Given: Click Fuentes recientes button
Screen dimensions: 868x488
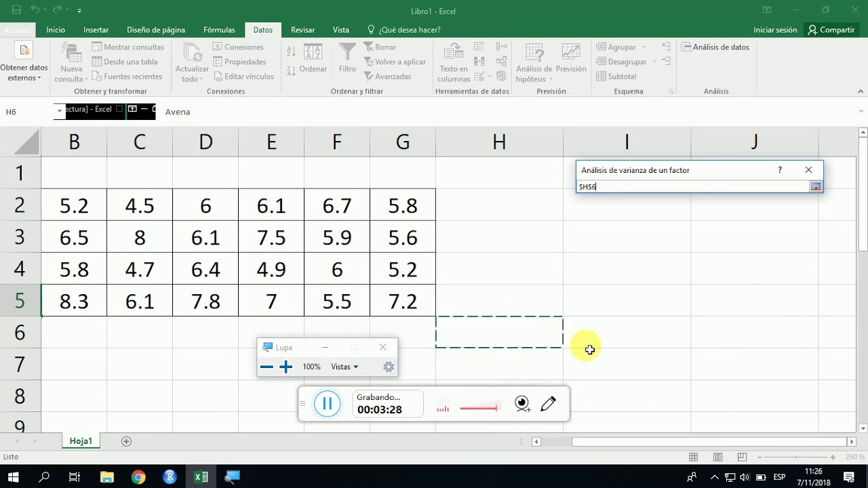Looking at the screenshot, I should pos(127,77).
